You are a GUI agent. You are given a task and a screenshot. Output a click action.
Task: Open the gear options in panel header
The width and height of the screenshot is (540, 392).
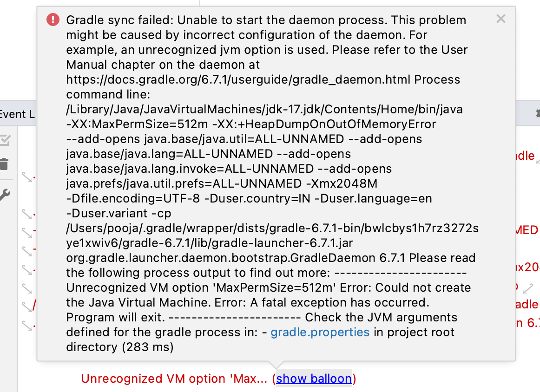click(x=537, y=114)
